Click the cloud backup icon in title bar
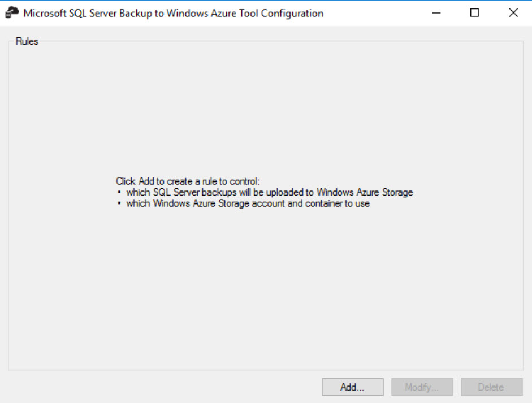This screenshot has width=532, height=403. [12, 13]
